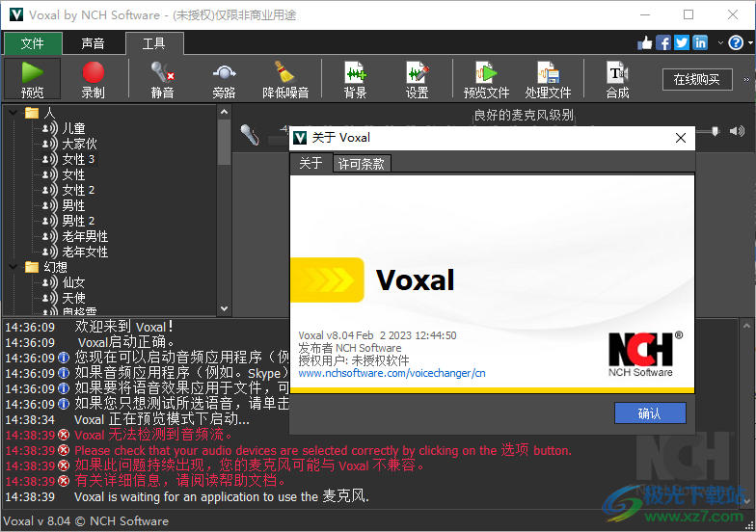Open the 设置 voice setup tool
Screen dimensions: 756x532
[417, 79]
